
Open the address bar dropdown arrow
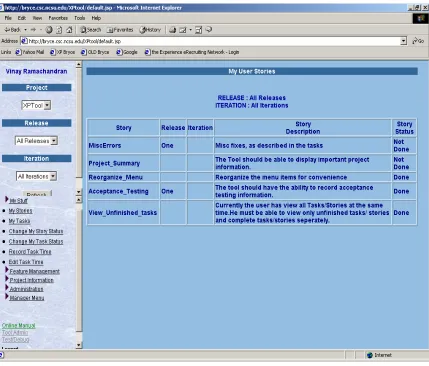403,41
